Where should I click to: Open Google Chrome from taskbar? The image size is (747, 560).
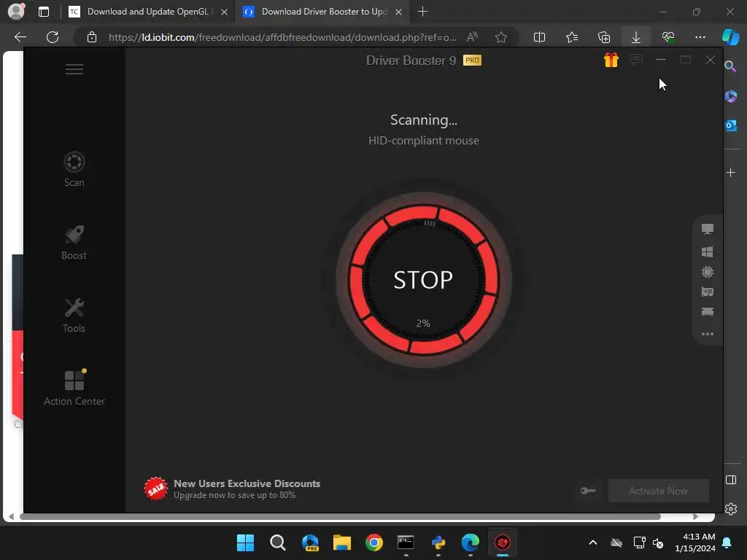click(374, 542)
